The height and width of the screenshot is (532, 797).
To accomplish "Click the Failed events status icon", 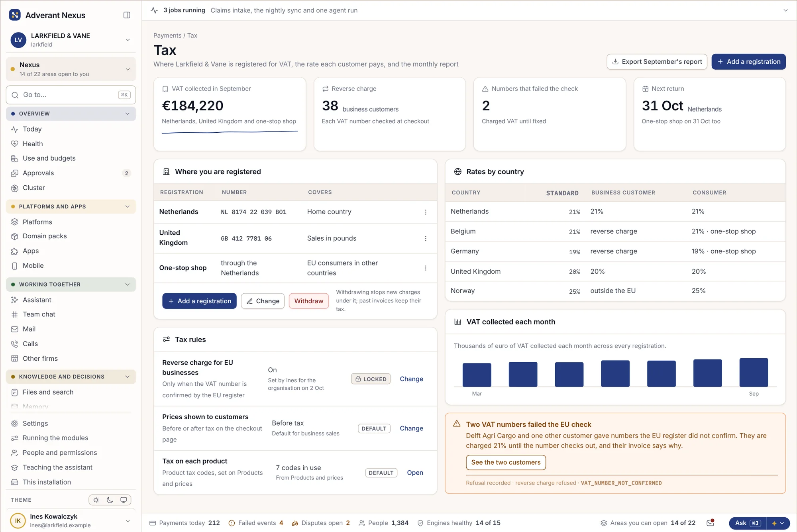I will (232, 523).
